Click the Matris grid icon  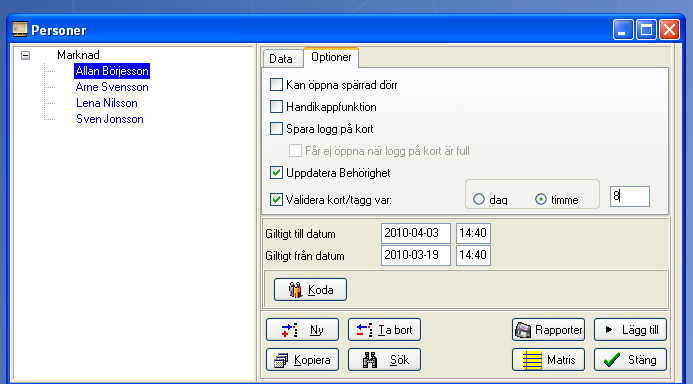tap(532, 360)
